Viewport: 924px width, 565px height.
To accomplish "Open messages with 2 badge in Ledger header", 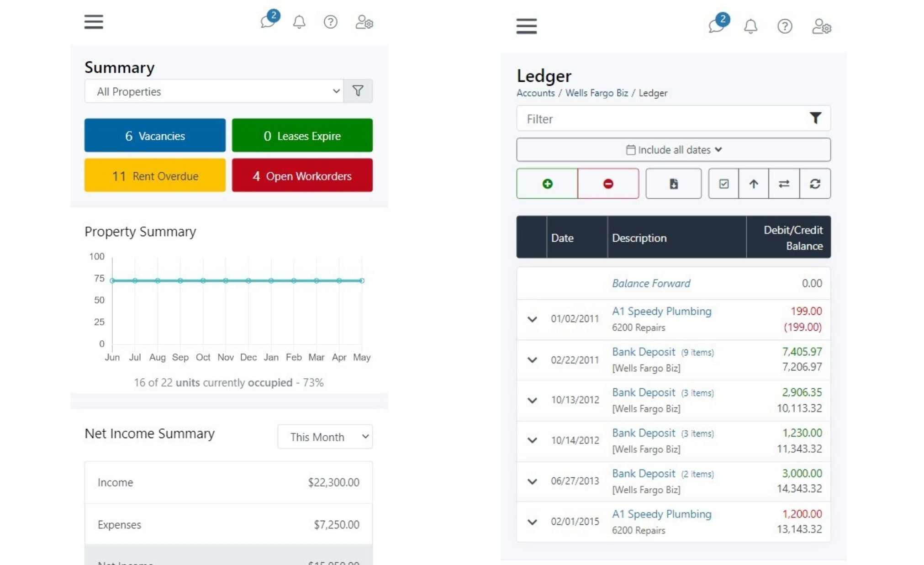I will tap(717, 25).
